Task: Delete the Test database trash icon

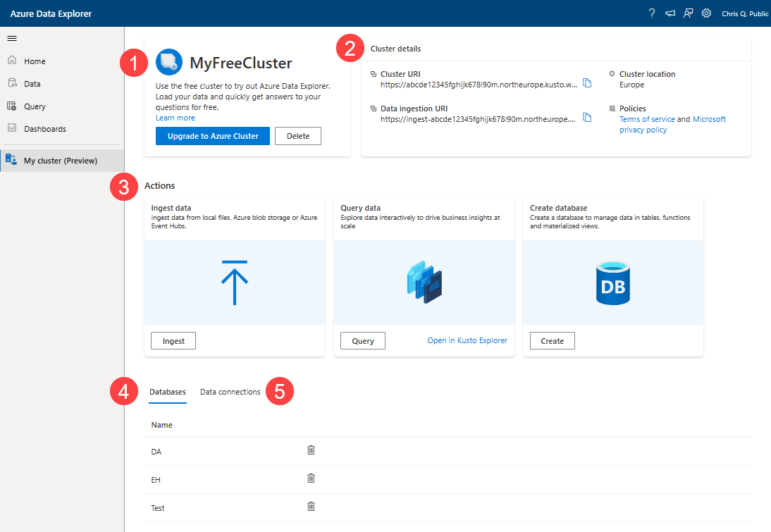Action: coord(311,507)
